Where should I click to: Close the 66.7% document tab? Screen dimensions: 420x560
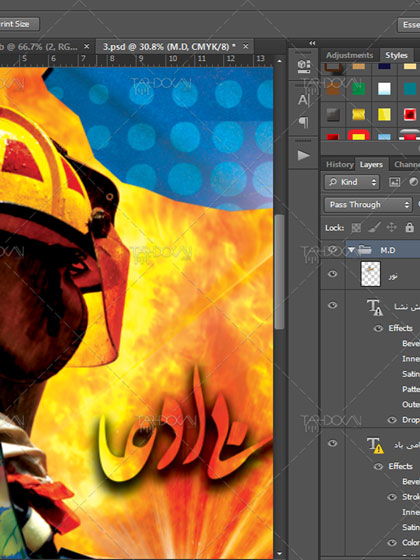click(x=86, y=46)
